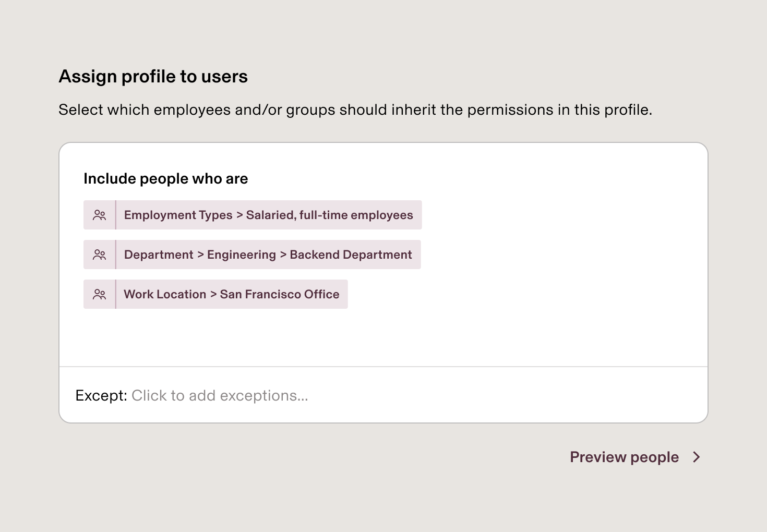This screenshot has width=767, height=532.
Task: Select the Backend Department value in the tag
Action: (x=351, y=255)
